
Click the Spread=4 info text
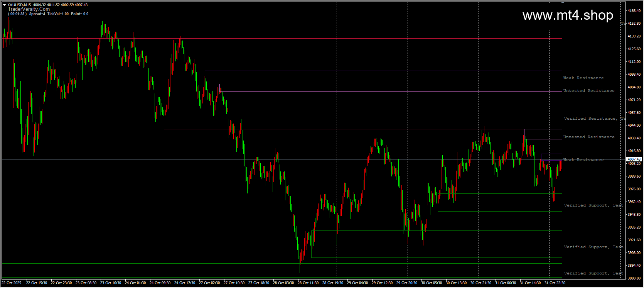coord(37,14)
